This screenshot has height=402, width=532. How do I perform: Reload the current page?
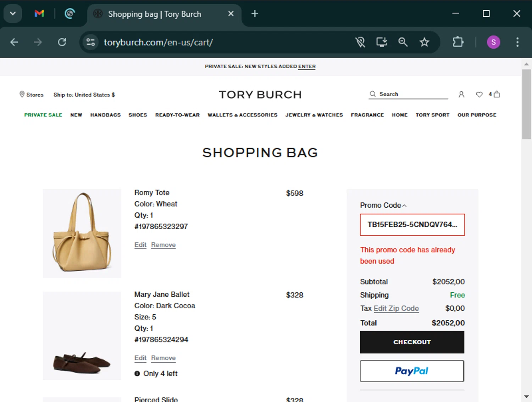(x=62, y=42)
